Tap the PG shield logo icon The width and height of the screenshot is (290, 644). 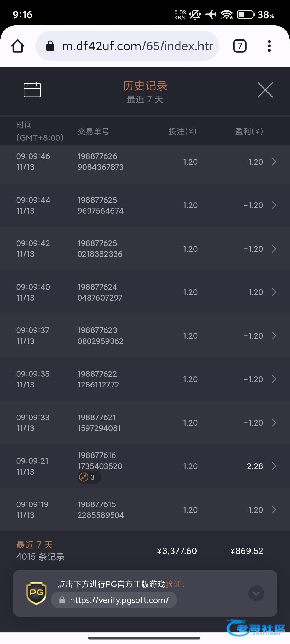tap(37, 593)
